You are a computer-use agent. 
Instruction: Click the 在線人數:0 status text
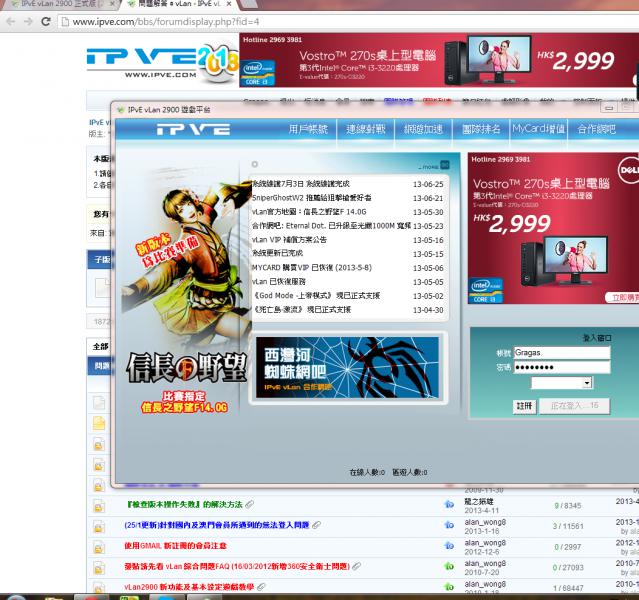point(367,472)
